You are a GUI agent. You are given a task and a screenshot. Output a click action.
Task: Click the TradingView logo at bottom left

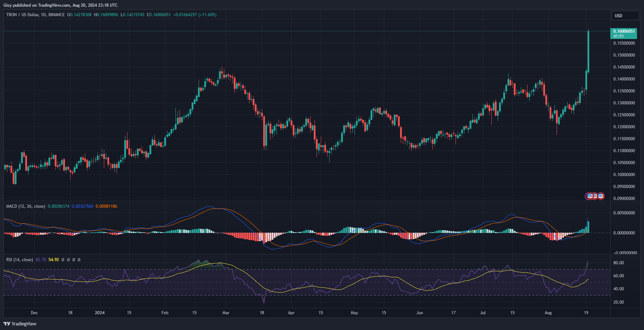(x=20, y=324)
